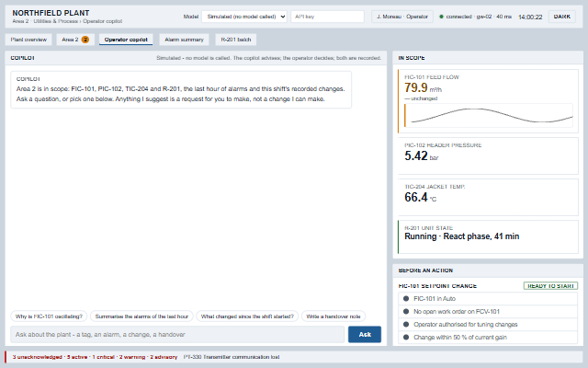Click the 5.42 bar pressure value
The width and height of the screenshot is (588, 368).
click(421, 155)
